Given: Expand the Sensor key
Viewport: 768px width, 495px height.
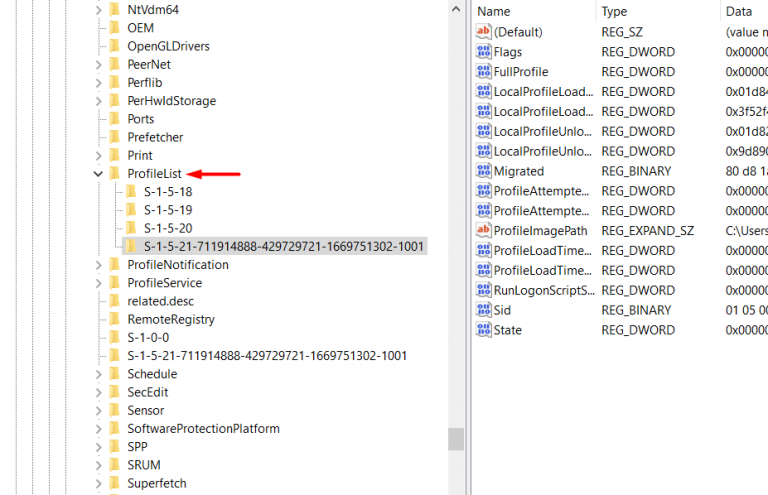Looking at the screenshot, I should pyautogui.click(x=98, y=410).
